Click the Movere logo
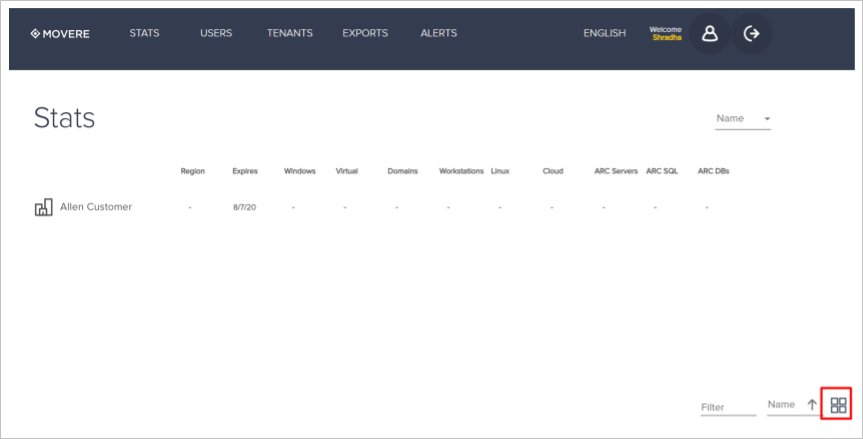Image resolution: width=863 pixels, height=439 pixels. (60, 34)
